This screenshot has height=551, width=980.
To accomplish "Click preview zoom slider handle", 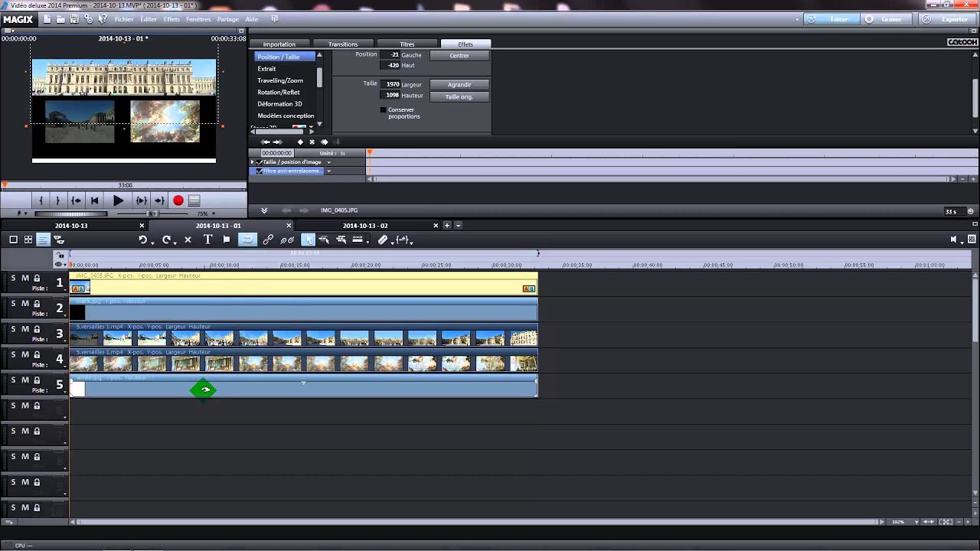I will (152, 214).
